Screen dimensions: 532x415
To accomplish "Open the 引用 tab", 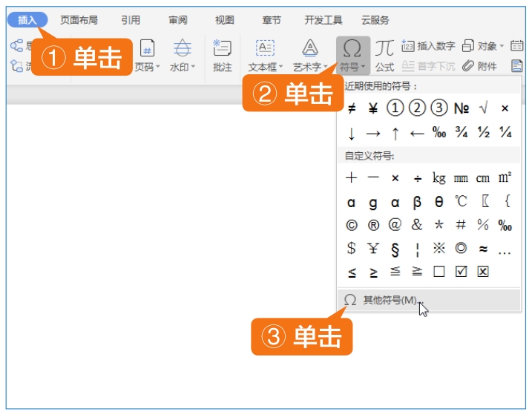I will click(131, 20).
